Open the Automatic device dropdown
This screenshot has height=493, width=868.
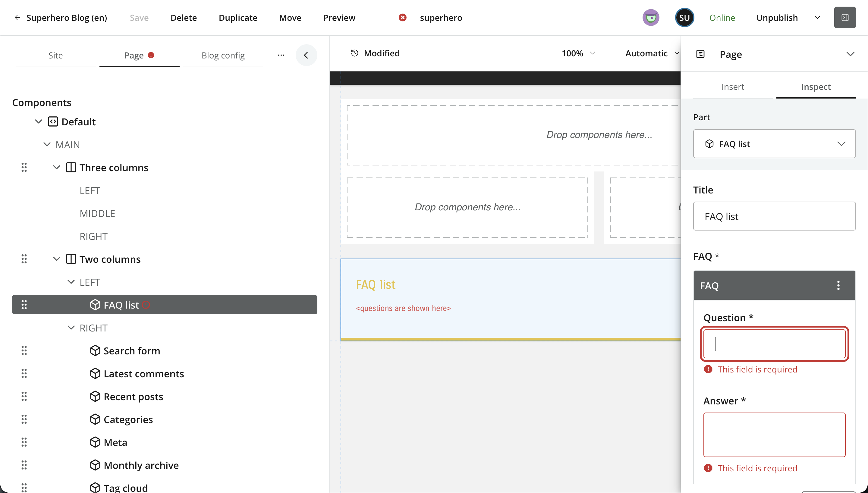pos(652,53)
